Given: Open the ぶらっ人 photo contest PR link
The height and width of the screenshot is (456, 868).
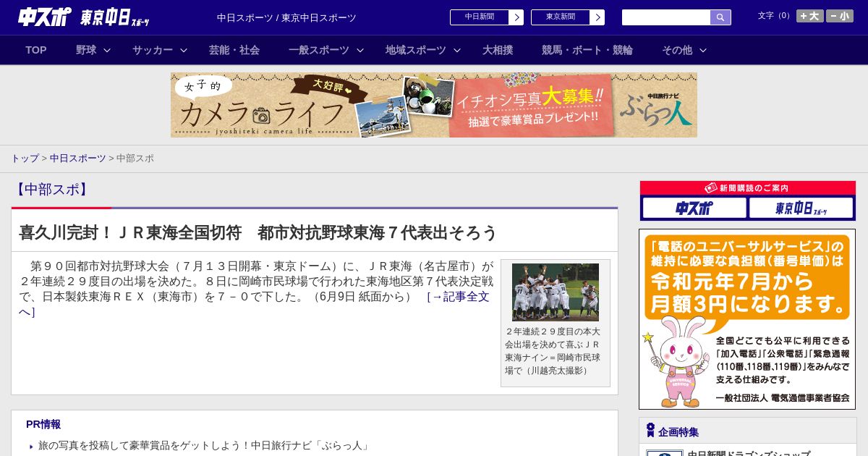Looking at the screenshot, I should tap(204, 446).
